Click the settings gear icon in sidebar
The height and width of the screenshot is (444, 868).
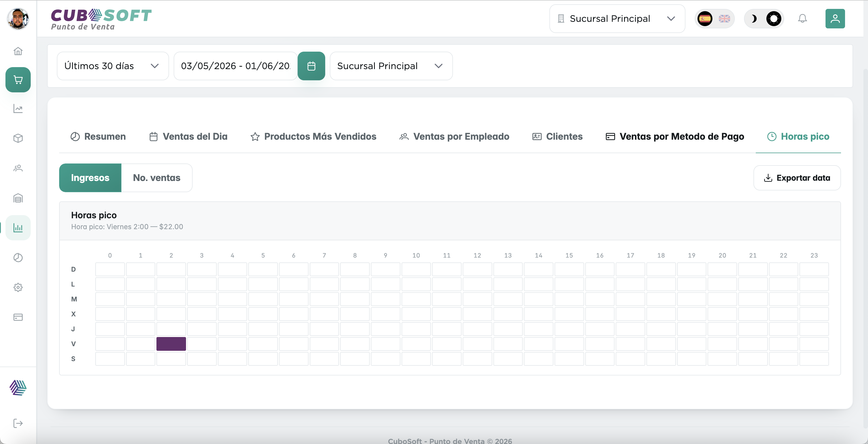(x=18, y=287)
